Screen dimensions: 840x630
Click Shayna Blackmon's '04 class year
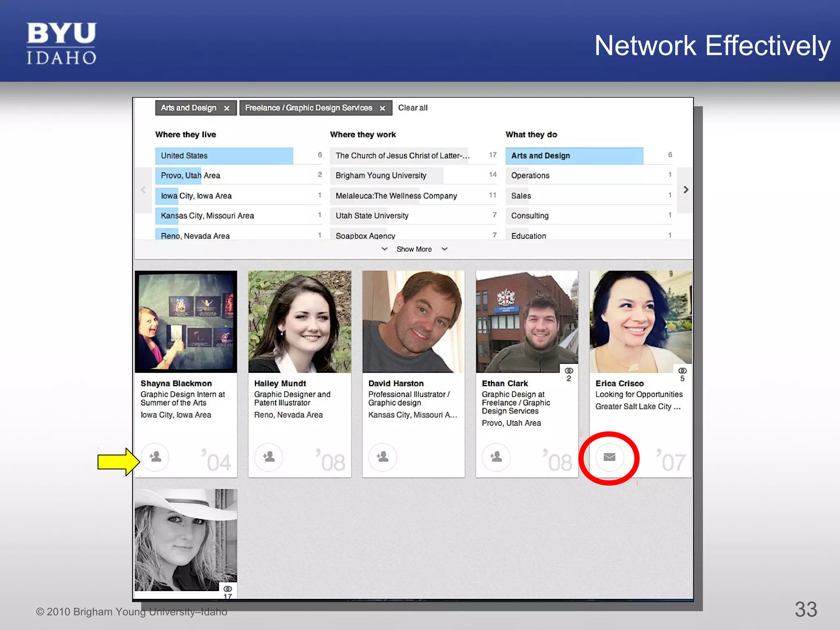tap(216, 461)
